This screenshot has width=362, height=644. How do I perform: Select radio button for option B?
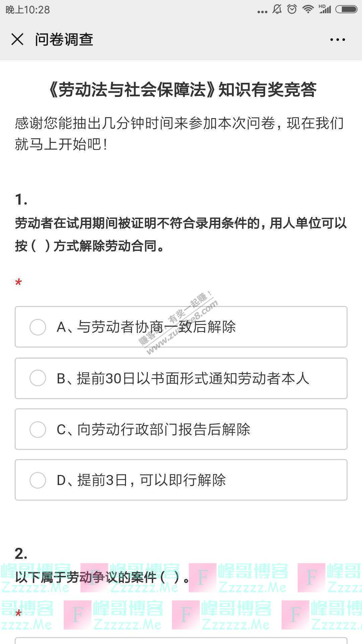tap(38, 378)
